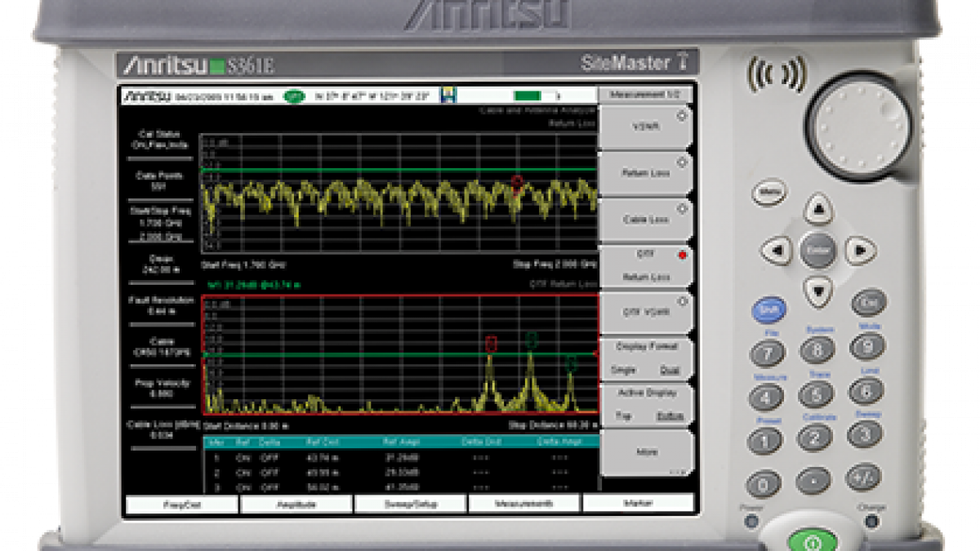Screen dimensions: 980x551
Task: Select red marker 1 on DTF trace
Action: click(x=490, y=344)
